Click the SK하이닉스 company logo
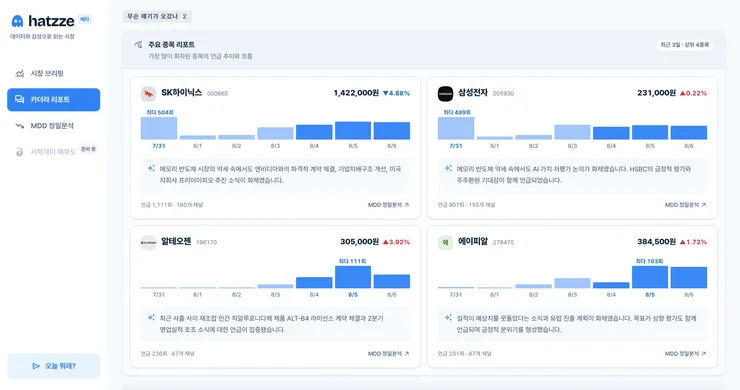 point(149,93)
